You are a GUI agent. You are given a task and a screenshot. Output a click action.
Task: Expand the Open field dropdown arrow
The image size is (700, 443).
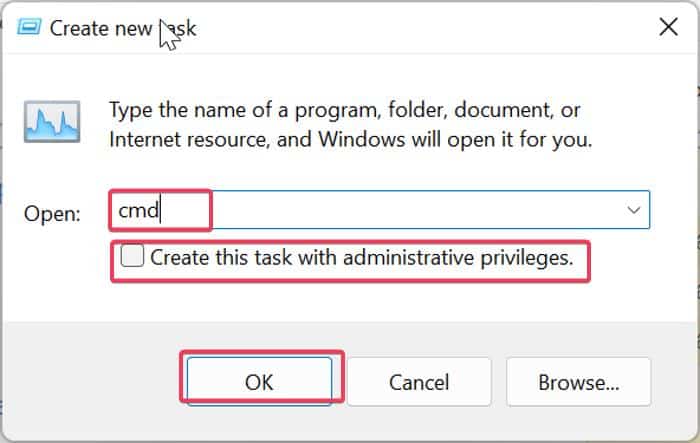click(x=633, y=210)
